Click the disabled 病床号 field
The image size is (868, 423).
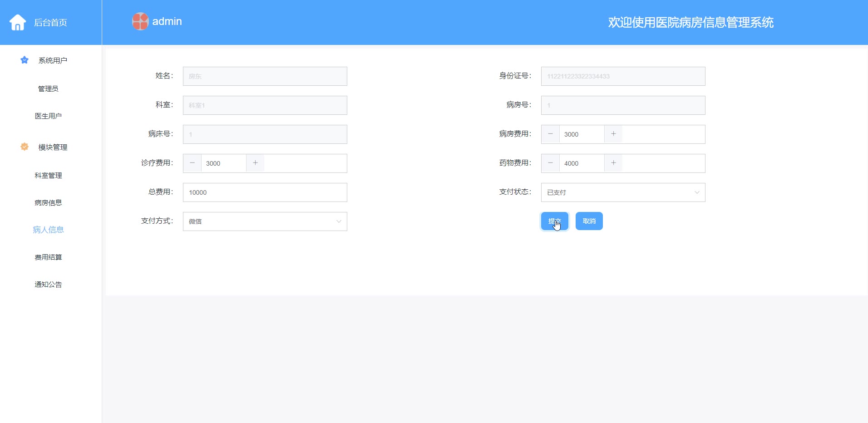coord(265,134)
